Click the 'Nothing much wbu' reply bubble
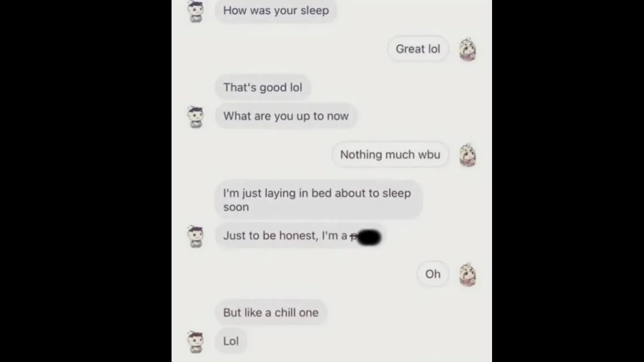This screenshot has height=362, width=644. (390, 155)
